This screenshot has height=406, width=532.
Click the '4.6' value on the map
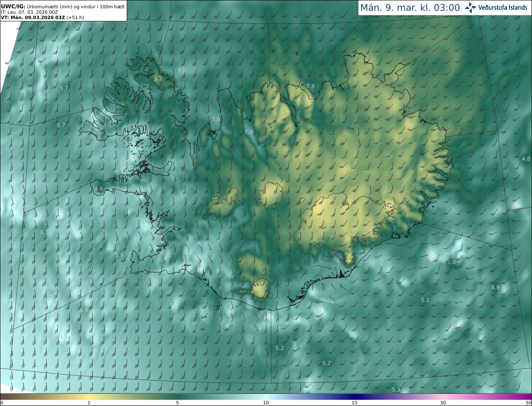point(99,188)
